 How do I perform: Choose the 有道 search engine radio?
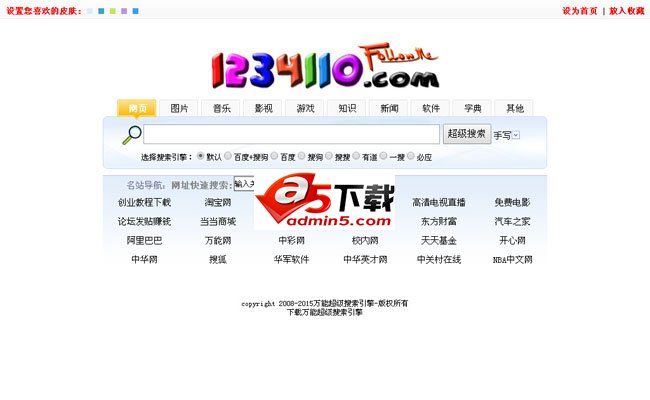tap(356, 156)
